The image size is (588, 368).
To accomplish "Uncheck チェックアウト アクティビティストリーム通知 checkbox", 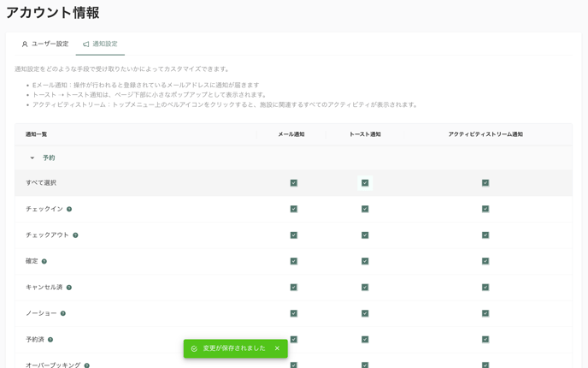I will [x=485, y=235].
